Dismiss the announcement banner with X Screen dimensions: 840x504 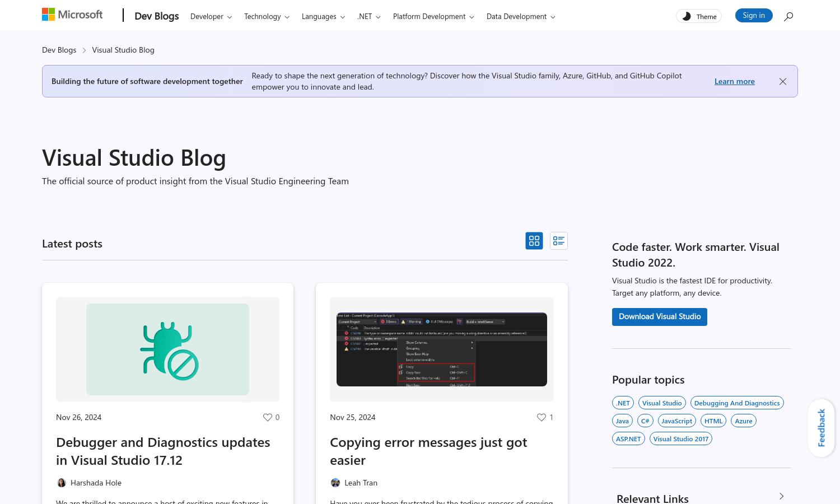pos(782,82)
